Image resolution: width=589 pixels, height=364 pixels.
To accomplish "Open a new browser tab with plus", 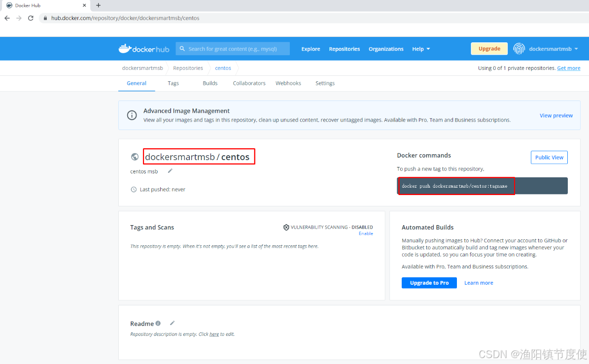I will [99, 5].
